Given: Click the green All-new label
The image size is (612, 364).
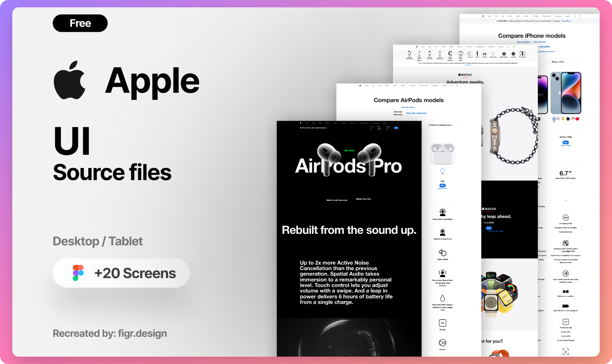Looking at the screenshot, I should tap(349, 151).
